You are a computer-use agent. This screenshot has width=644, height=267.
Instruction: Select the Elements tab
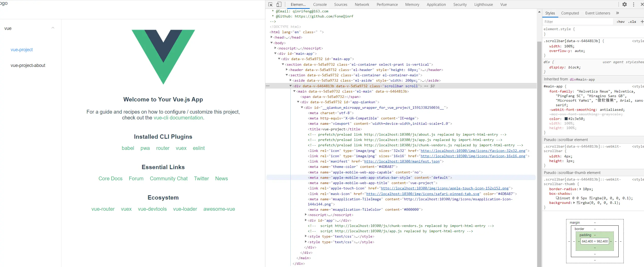point(298,5)
